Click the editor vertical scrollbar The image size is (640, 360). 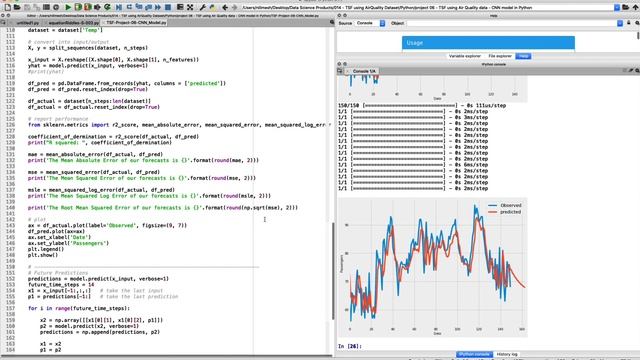tap(333, 271)
